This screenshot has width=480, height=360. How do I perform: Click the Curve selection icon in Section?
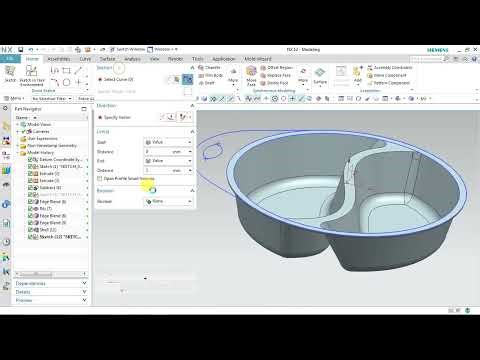click(188, 79)
